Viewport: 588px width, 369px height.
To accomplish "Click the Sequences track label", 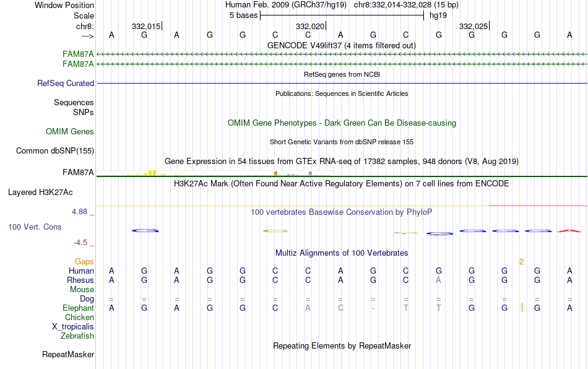I will click(74, 102).
